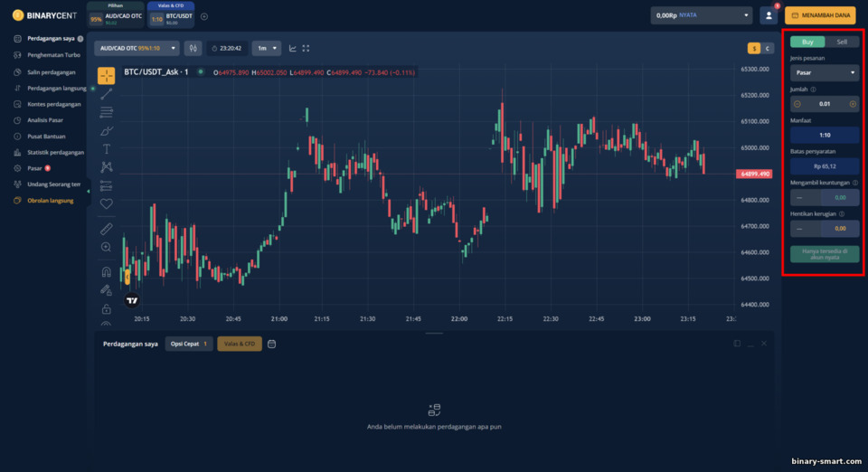Click the Jumlah 0.01 amount field
The image size is (868, 472).
[x=825, y=104]
